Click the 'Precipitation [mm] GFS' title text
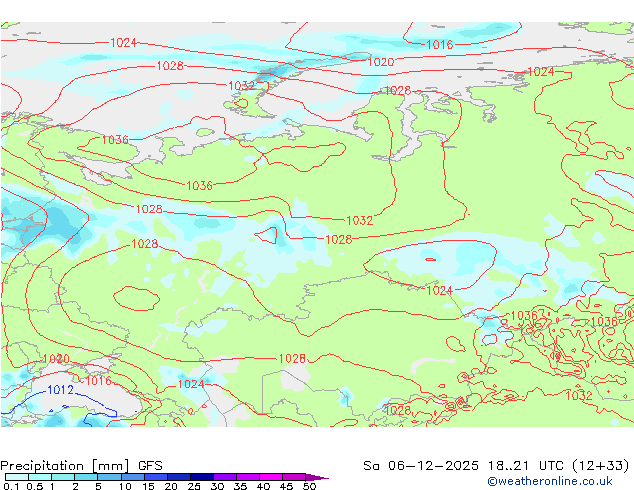Image resolution: width=634 pixels, height=490 pixels. point(81,466)
